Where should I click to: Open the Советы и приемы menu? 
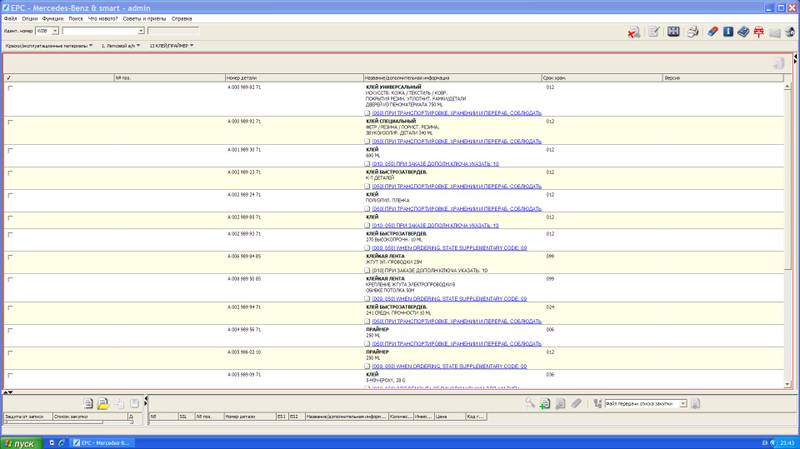[144, 18]
